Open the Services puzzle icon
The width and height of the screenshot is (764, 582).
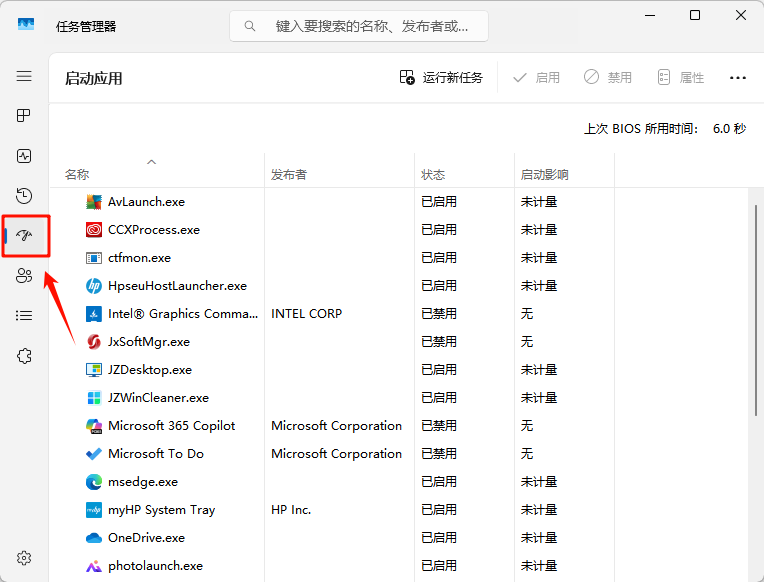[24, 356]
